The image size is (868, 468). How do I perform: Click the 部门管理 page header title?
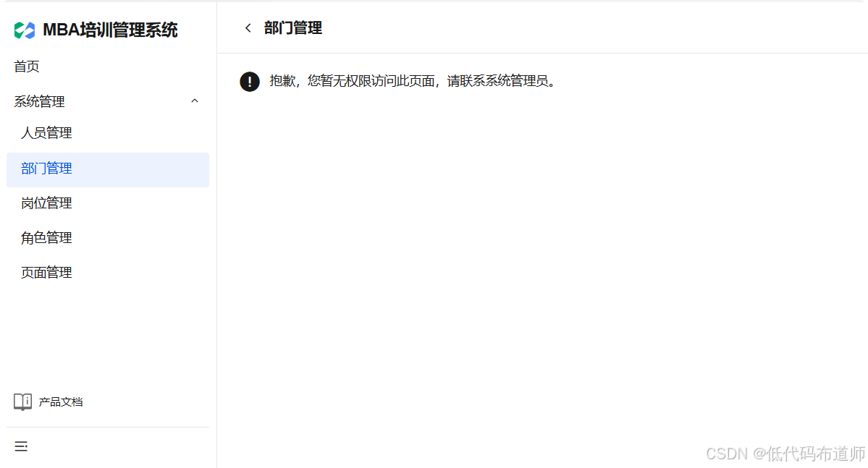(x=293, y=28)
